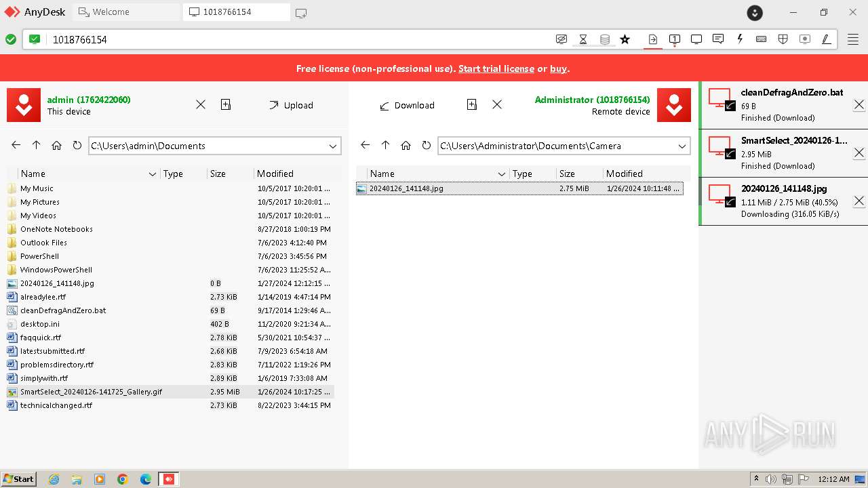Delete selected item on local device
The height and width of the screenshot is (488, 868).
click(201, 104)
